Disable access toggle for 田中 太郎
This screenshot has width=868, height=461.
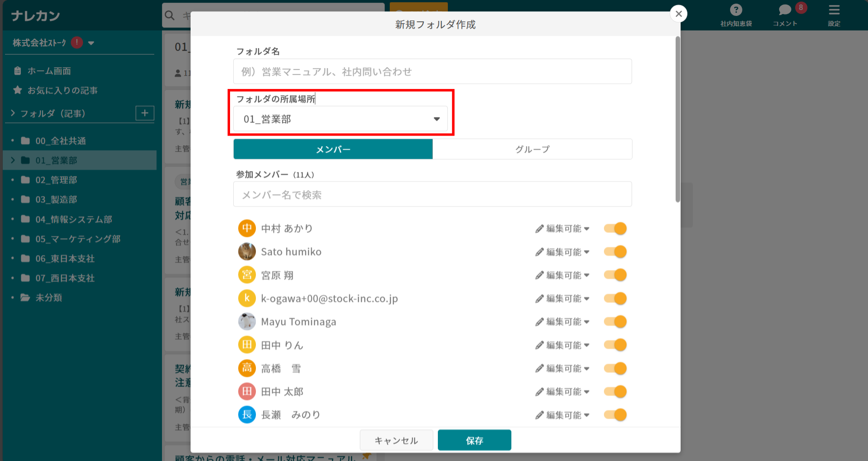615,391
